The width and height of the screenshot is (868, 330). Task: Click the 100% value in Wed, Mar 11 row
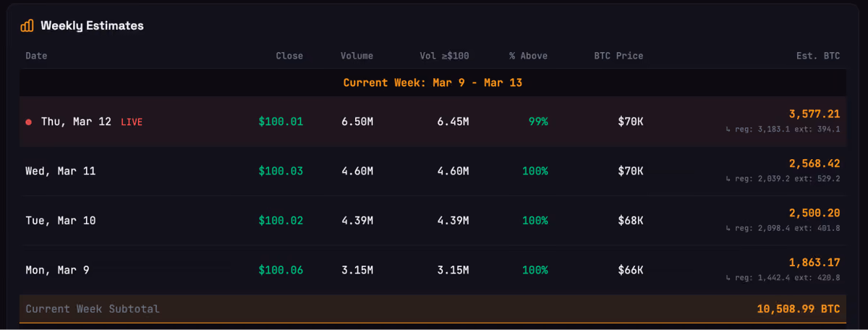point(535,171)
